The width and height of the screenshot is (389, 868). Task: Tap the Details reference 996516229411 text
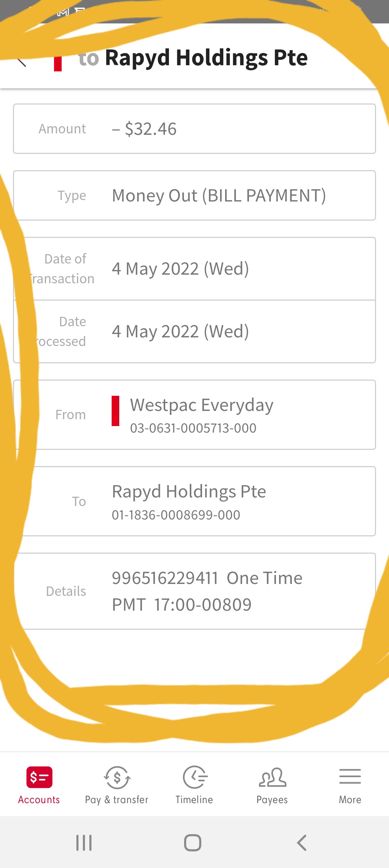165,578
